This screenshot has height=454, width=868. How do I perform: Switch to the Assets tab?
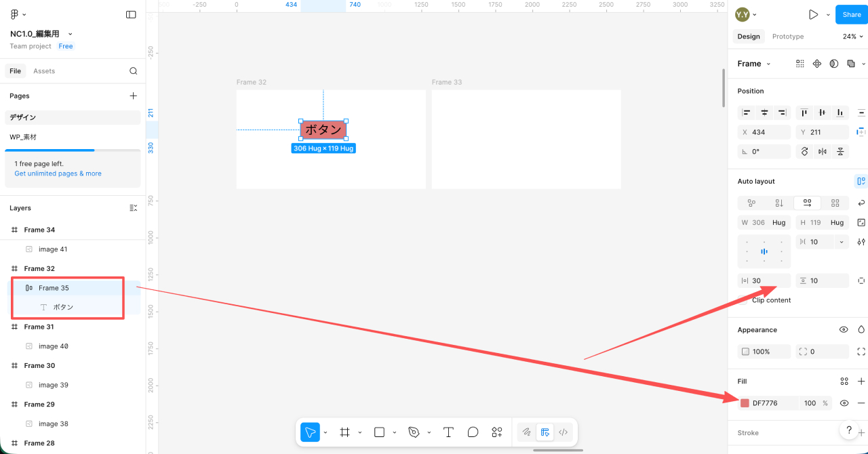click(x=44, y=71)
